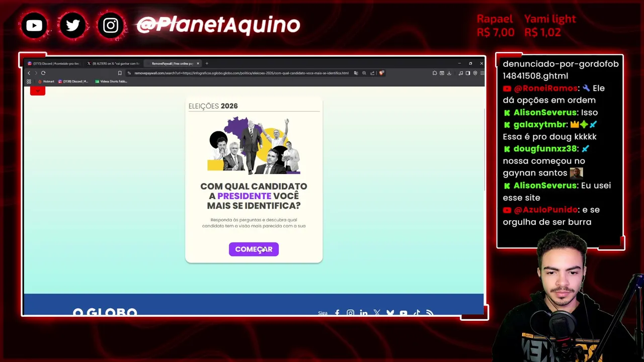
Task: Reload the page with the refresh icon
Action: click(43, 73)
